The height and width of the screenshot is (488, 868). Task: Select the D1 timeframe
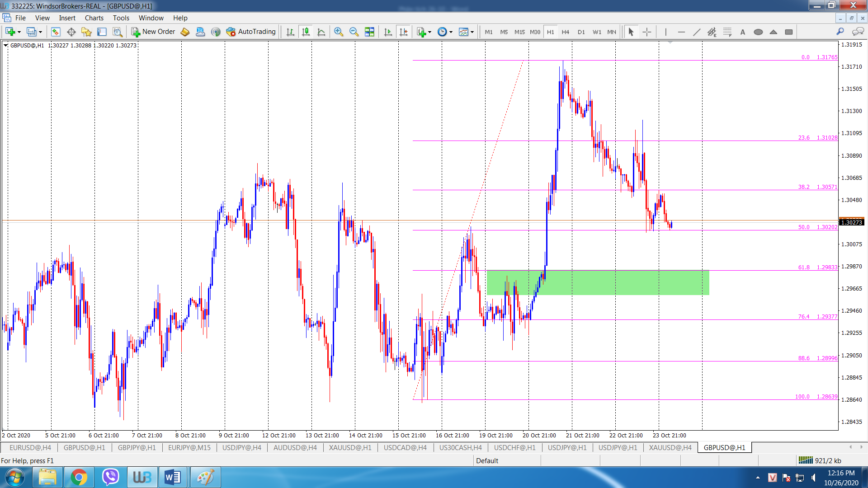(581, 32)
